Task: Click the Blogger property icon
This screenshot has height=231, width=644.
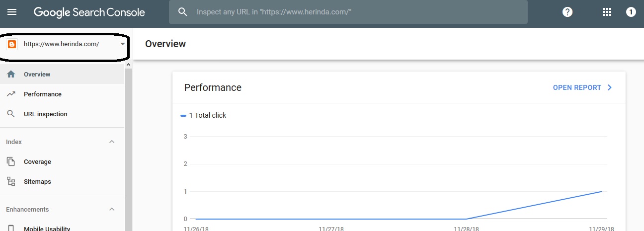Action: pos(12,44)
